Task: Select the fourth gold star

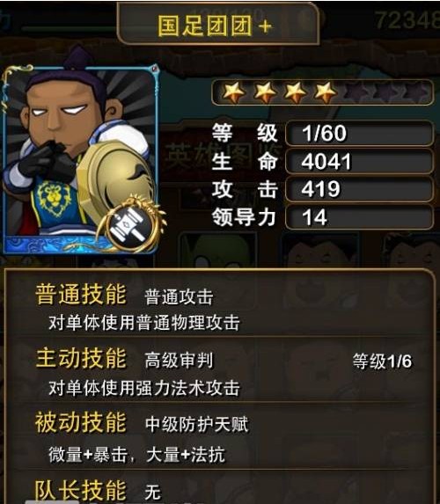Action: [x=325, y=92]
